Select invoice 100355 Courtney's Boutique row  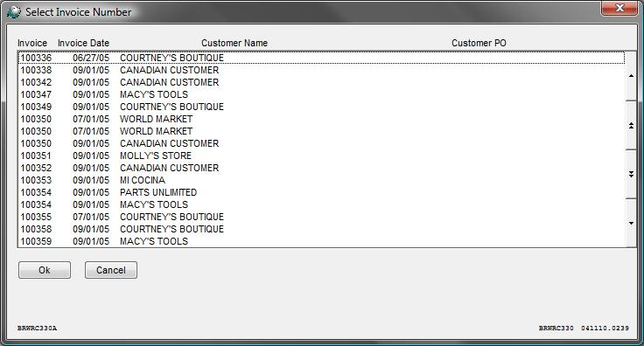point(321,217)
